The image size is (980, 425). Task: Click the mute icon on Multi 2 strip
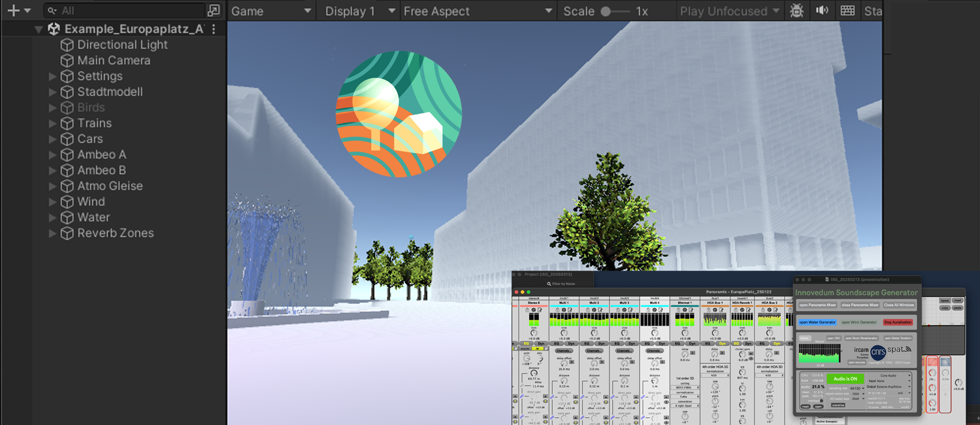pos(594,310)
